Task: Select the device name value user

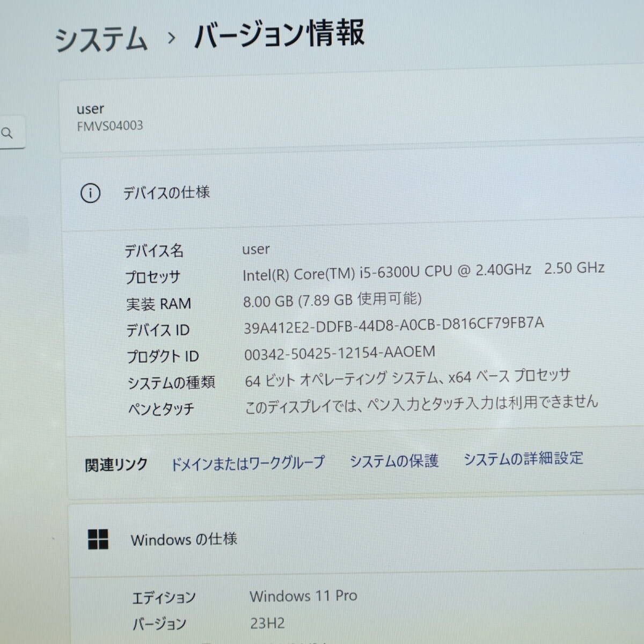Action: tap(256, 249)
